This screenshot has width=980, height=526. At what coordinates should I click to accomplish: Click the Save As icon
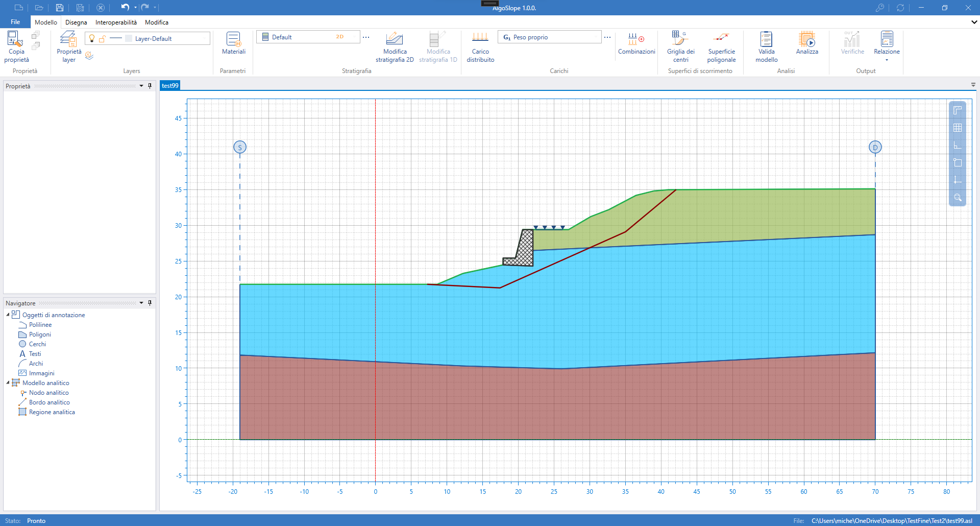click(80, 8)
